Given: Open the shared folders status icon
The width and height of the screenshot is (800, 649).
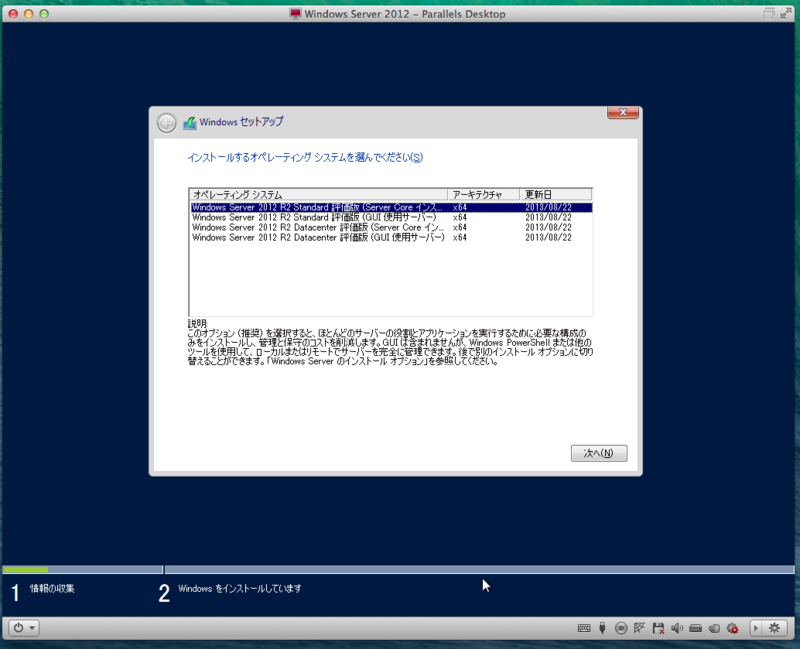Looking at the screenshot, I should tap(714, 628).
